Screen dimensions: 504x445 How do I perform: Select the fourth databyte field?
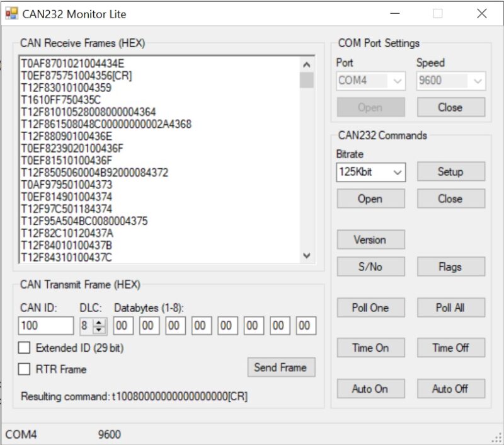coord(202,326)
